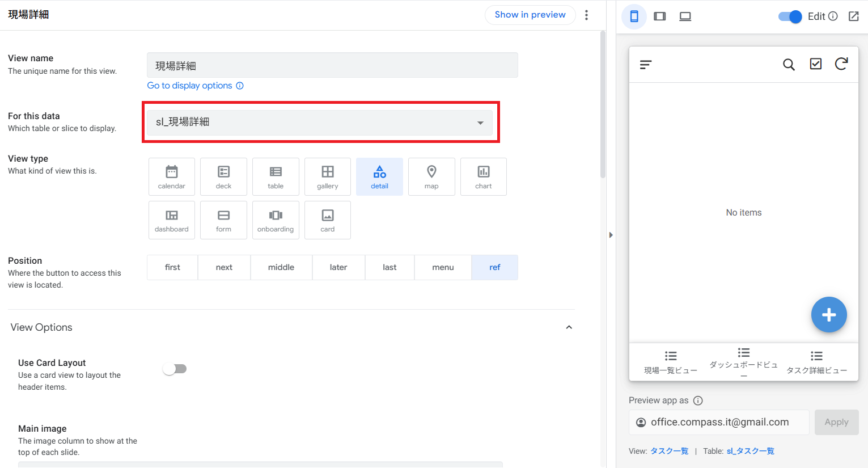Turn off the Edit toggle
Viewport: 868px width, 468px height.
pos(790,16)
